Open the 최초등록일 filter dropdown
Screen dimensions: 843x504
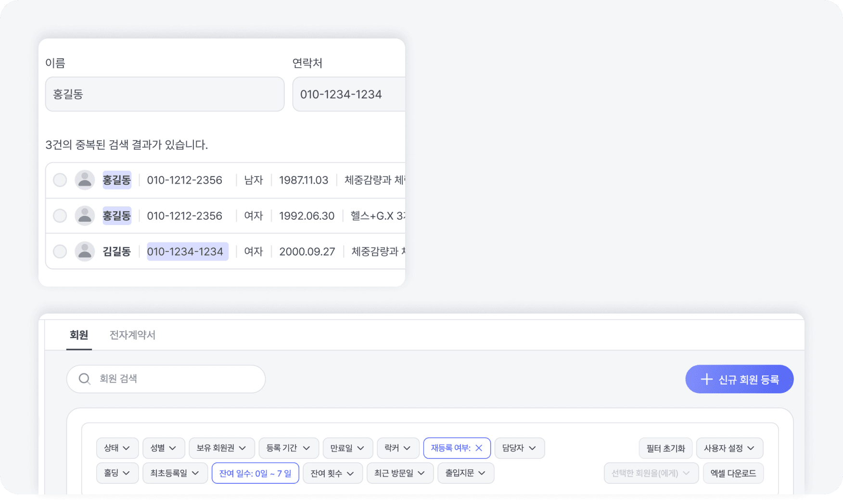tap(175, 473)
